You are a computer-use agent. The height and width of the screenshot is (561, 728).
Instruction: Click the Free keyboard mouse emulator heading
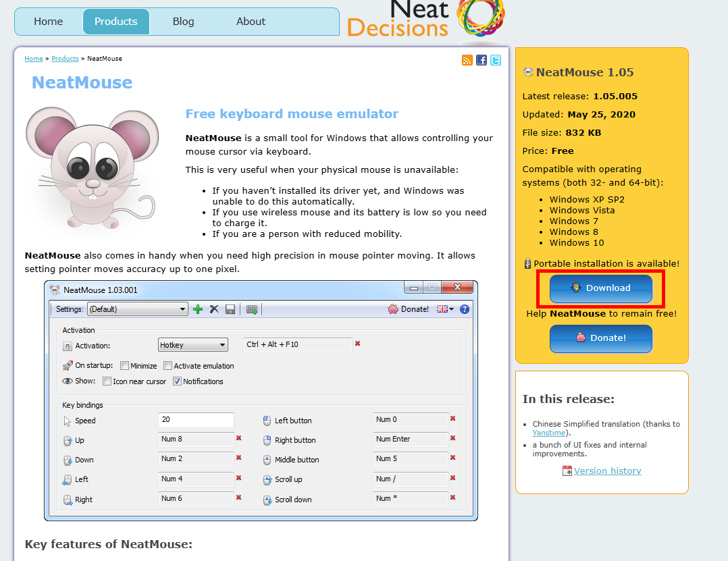(x=292, y=113)
